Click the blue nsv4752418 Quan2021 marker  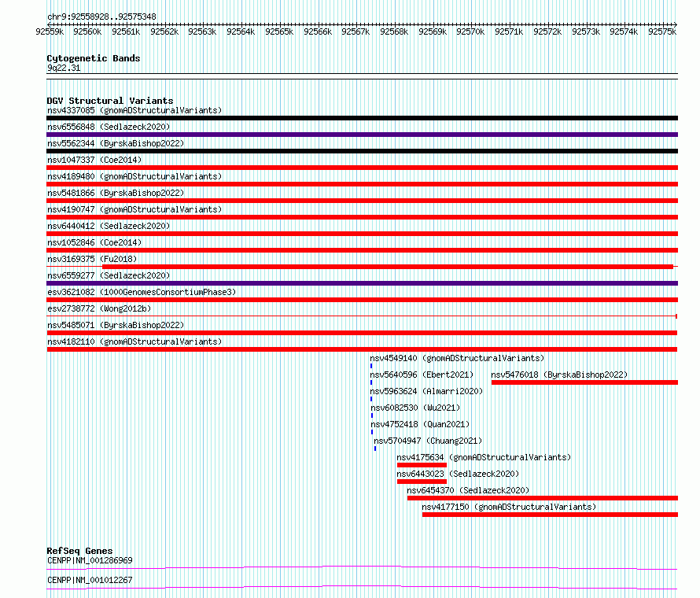coord(372,432)
